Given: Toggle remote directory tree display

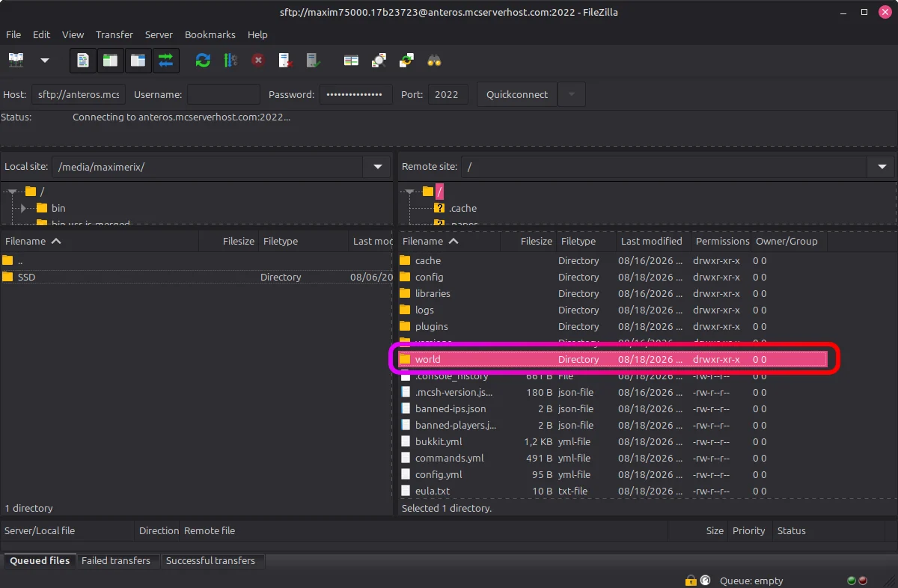Looking at the screenshot, I should click(138, 61).
